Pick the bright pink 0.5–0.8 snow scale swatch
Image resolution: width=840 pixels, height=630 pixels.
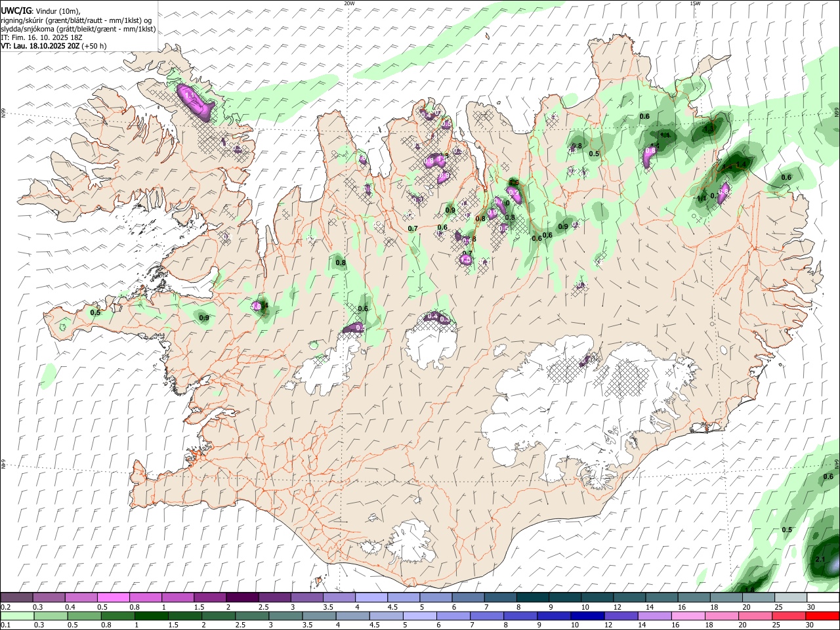[x=114, y=598]
